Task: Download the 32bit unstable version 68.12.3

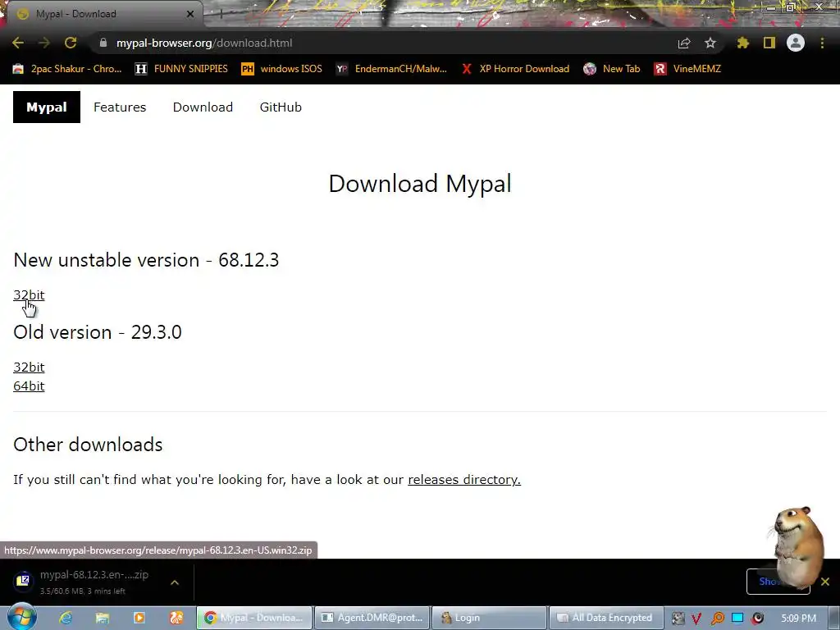Action: [x=29, y=295]
